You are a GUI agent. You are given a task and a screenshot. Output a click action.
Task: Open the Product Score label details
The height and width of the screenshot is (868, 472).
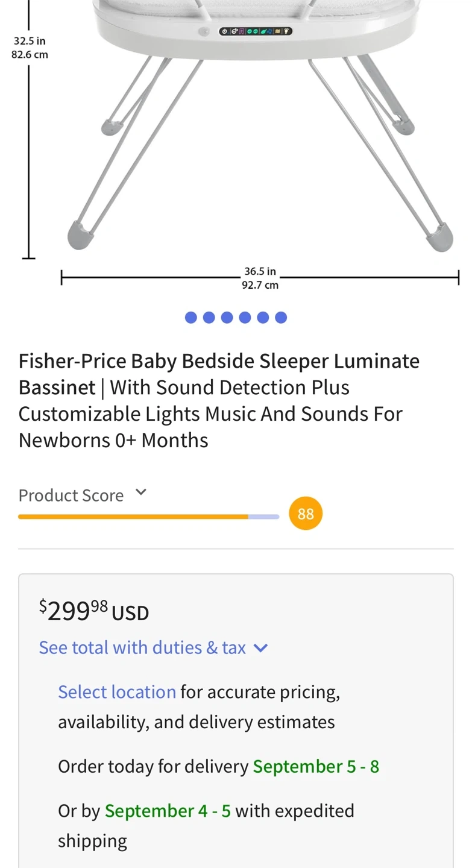(71, 495)
